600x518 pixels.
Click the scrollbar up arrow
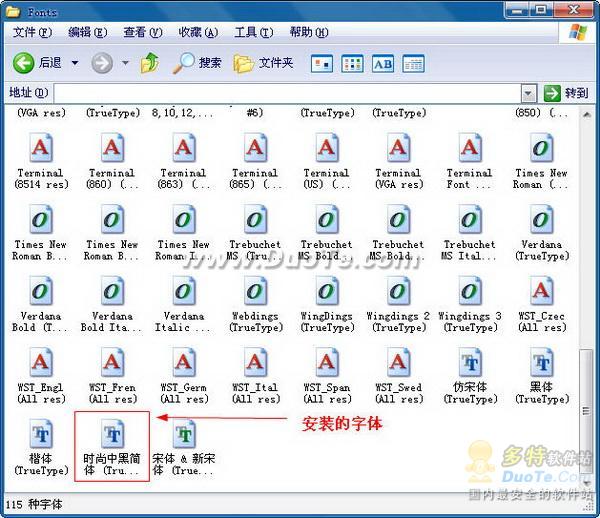pyautogui.click(x=586, y=114)
